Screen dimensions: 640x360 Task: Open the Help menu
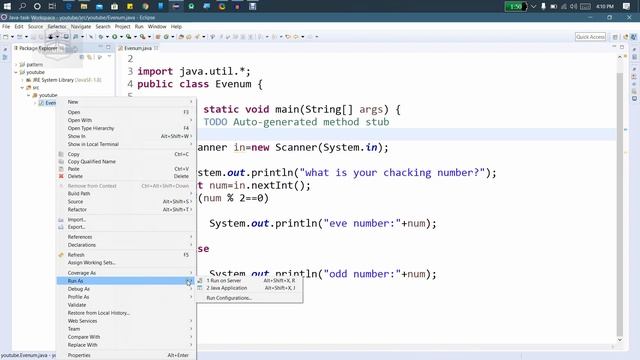[176, 27]
